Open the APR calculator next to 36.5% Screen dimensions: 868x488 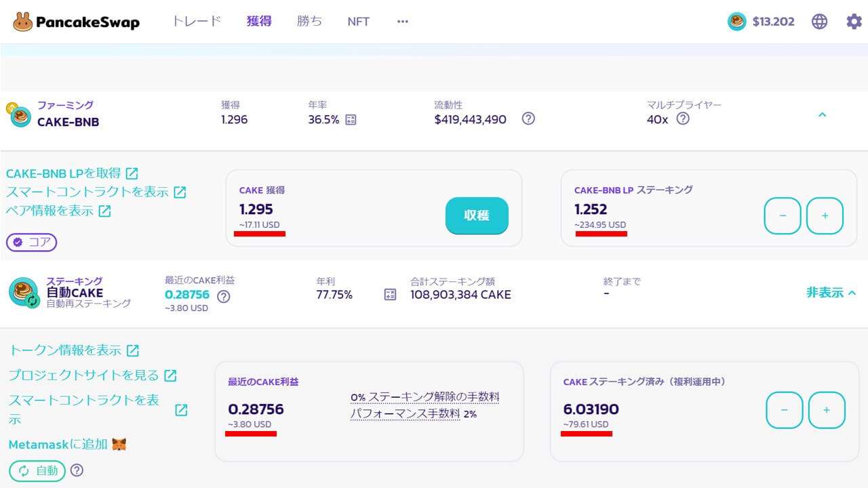pos(351,120)
